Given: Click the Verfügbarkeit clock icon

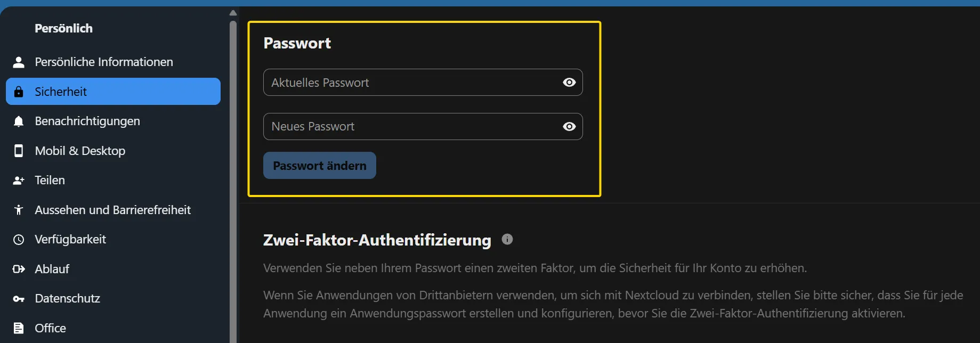Looking at the screenshot, I should click(x=19, y=240).
